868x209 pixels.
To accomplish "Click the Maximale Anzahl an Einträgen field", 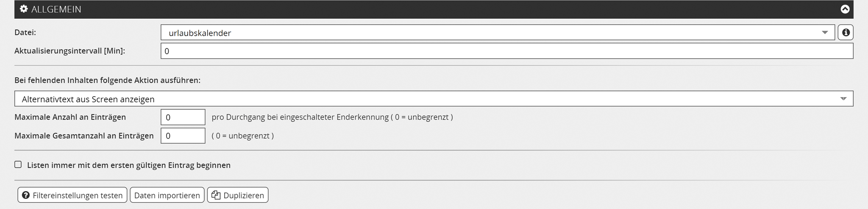I will [x=183, y=117].
